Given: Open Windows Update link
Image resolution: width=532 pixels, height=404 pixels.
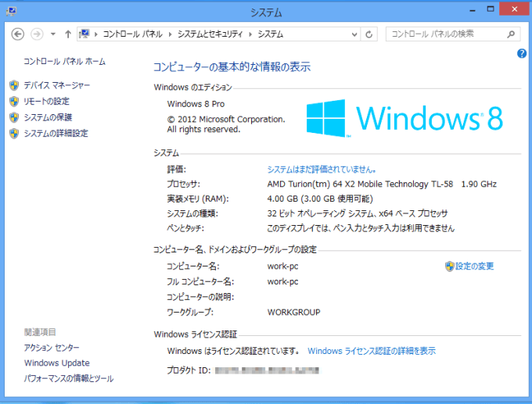Looking at the screenshot, I should pyautogui.click(x=57, y=363).
